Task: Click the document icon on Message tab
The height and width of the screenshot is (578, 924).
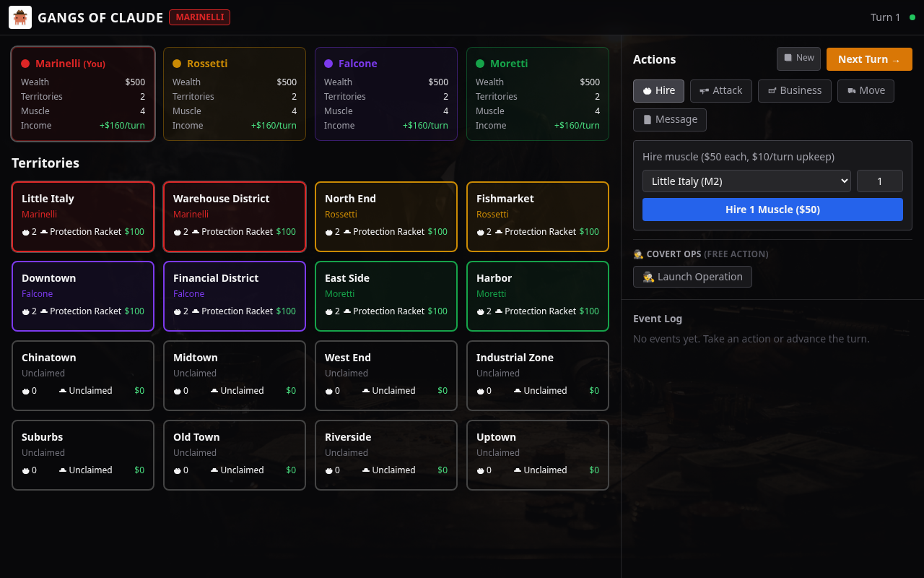Action: coord(648,120)
